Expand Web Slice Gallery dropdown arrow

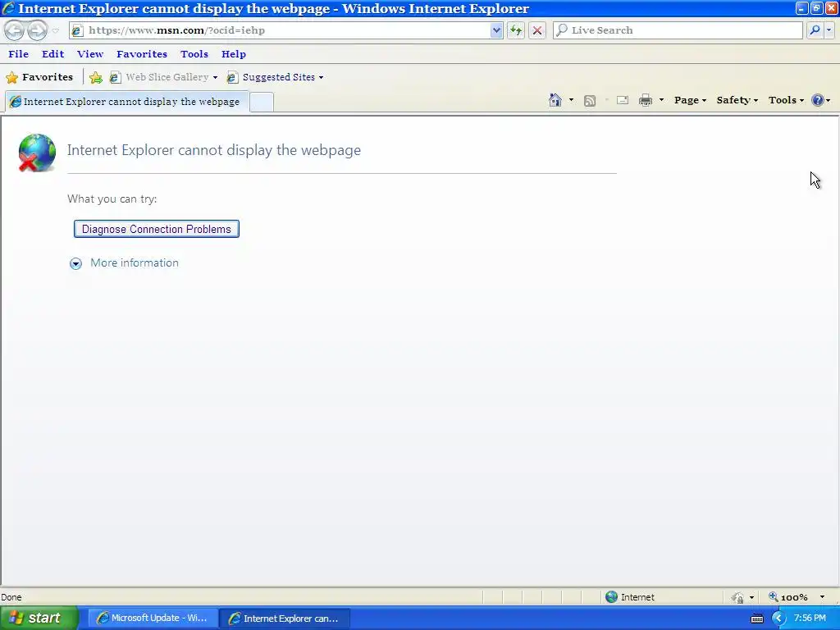(x=216, y=78)
